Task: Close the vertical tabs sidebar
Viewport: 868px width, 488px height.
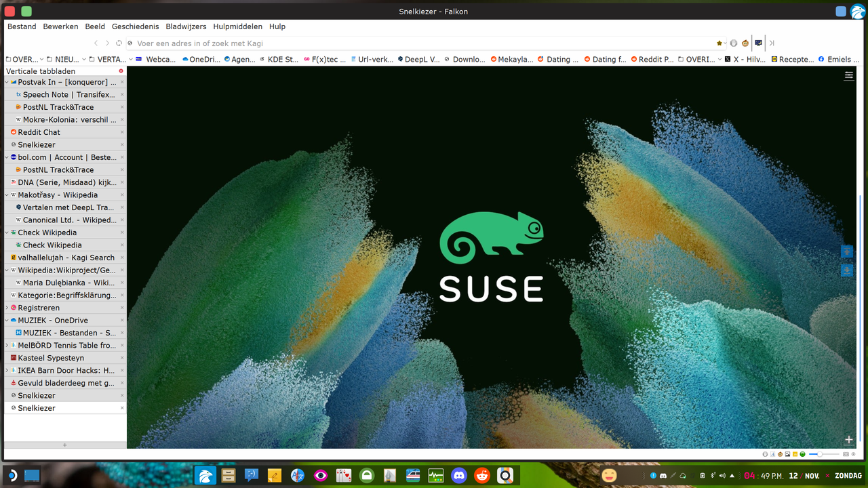Action: tap(121, 71)
